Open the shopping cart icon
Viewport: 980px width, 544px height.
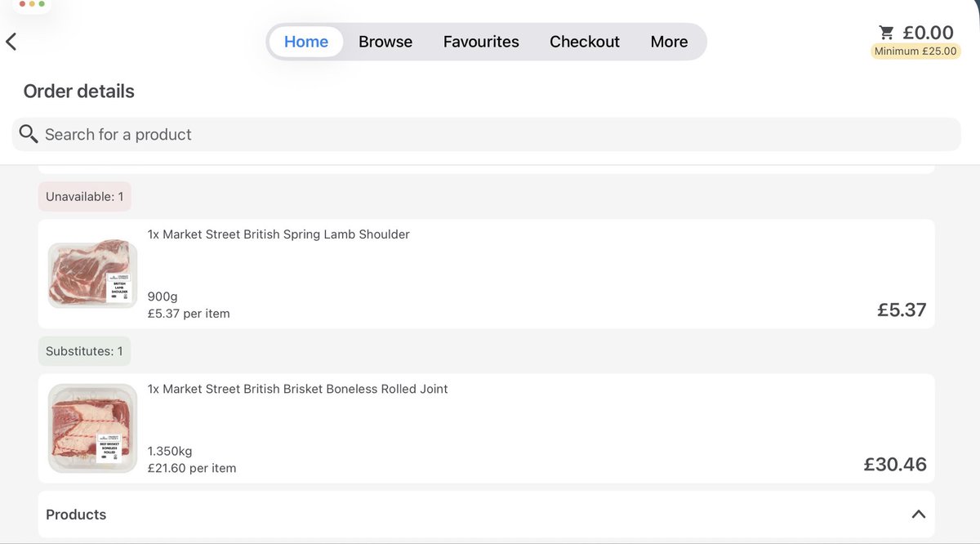886,33
